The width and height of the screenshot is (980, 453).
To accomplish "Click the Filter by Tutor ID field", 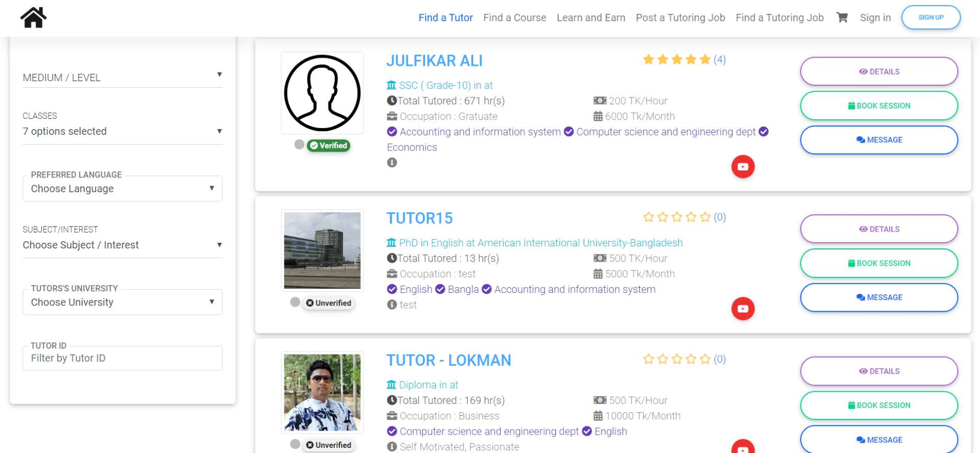I will tap(122, 358).
